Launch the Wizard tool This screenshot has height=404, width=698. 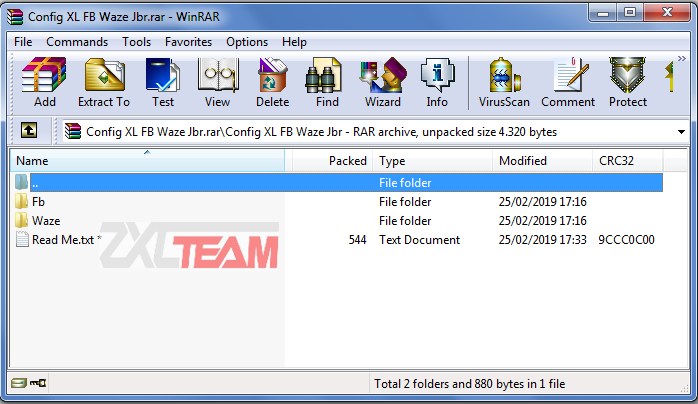(383, 82)
